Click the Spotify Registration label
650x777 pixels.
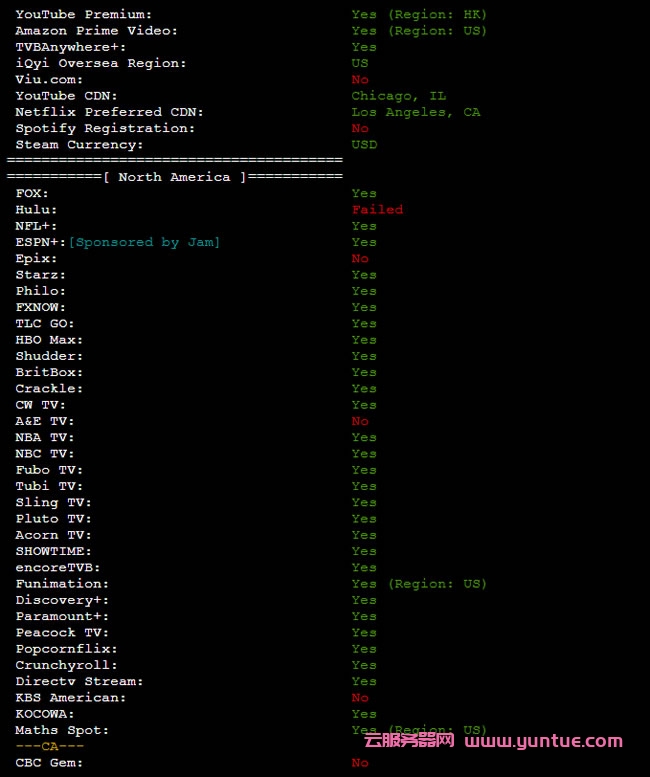[105, 128]
